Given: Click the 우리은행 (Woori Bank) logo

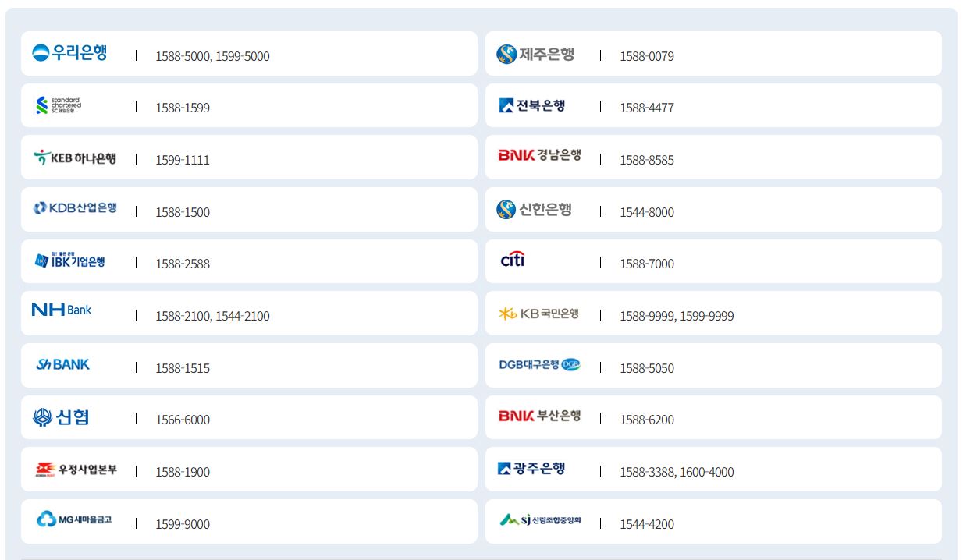Looking at the screenshot, I should (x=69, y=53).
